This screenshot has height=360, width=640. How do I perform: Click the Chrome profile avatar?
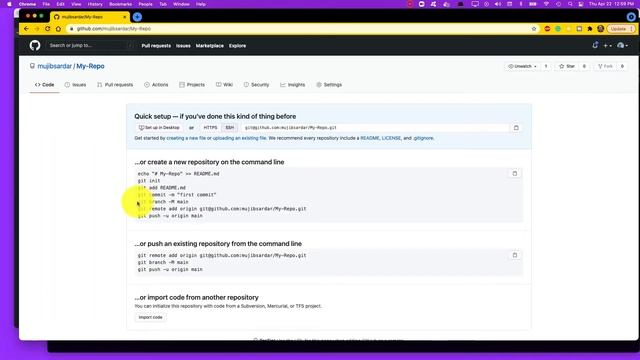click(600, 29)
